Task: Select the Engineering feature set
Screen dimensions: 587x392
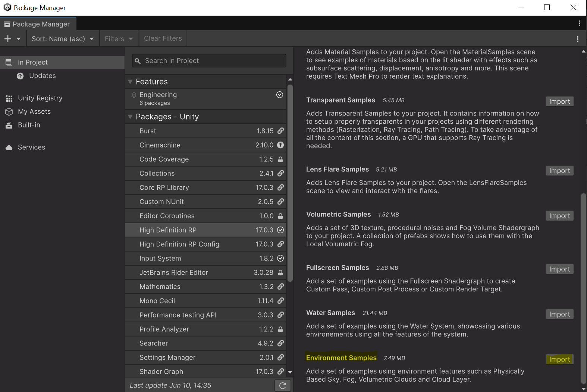Action: (x=206, y=99)
